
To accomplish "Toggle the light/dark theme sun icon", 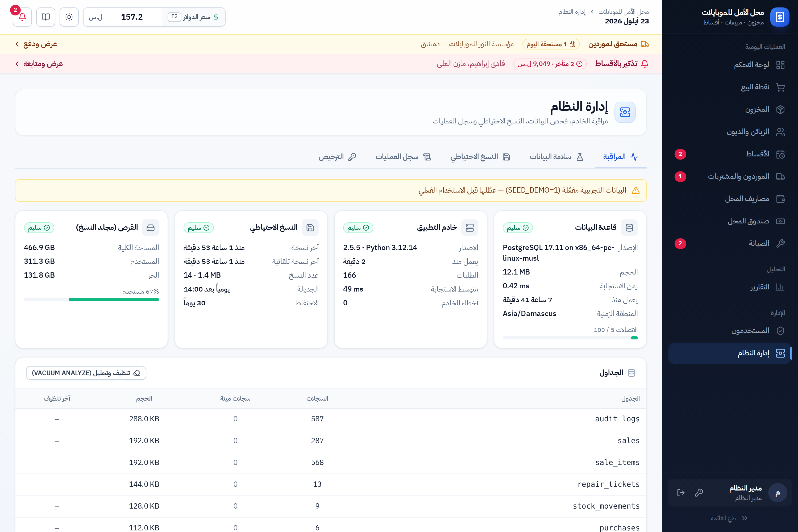I will (x=69, y=17).
